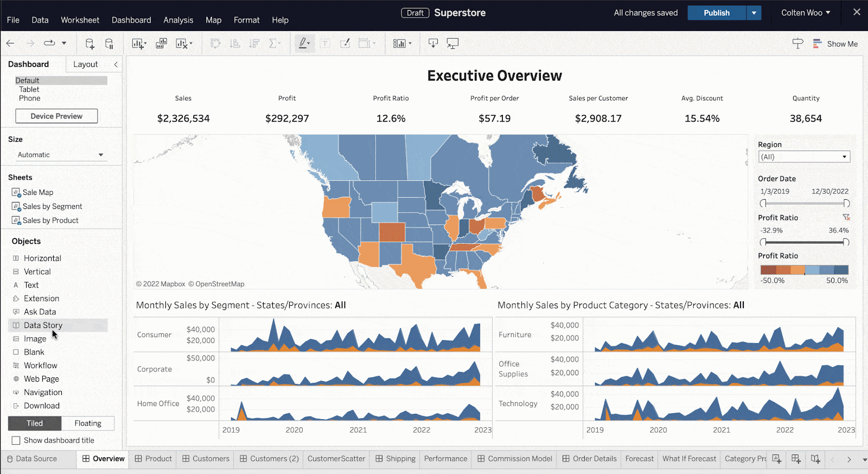Click the Format annotation pencil icon
This screenshot has height=474, width=868.
click(x=344, y=43)
